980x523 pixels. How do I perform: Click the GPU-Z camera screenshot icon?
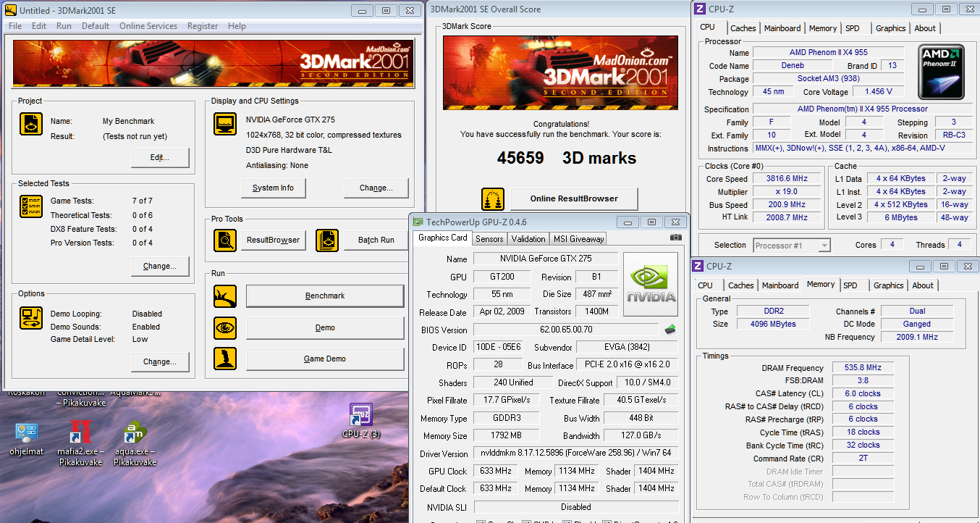675,238
